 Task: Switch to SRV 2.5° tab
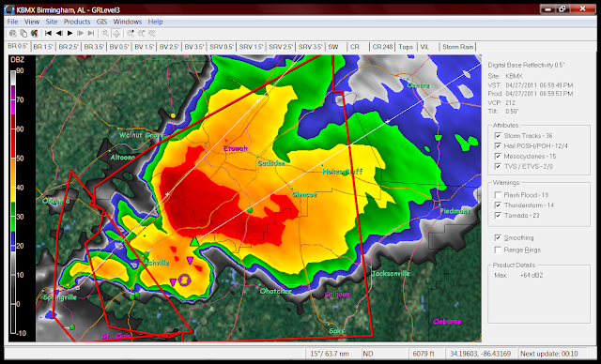(281, 47)
